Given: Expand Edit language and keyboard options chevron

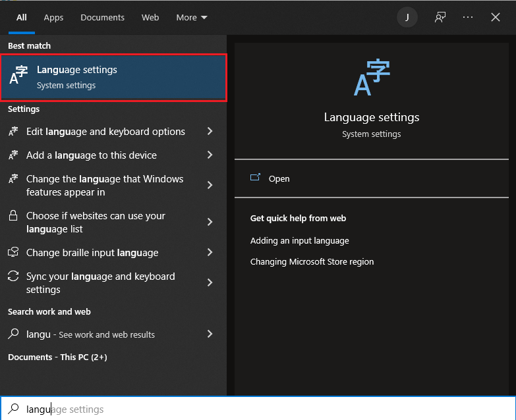Looking at the screenshot, I should 210,132.
